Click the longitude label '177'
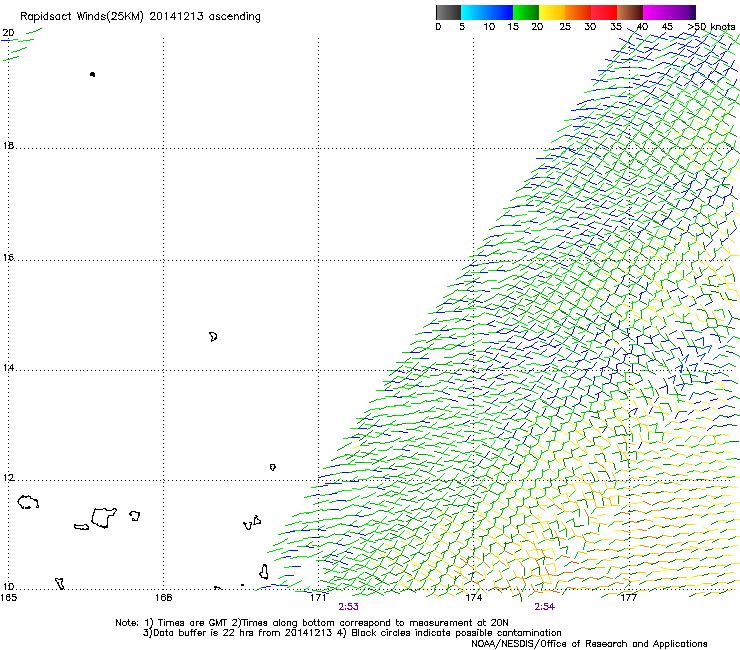 click(628, 598)
